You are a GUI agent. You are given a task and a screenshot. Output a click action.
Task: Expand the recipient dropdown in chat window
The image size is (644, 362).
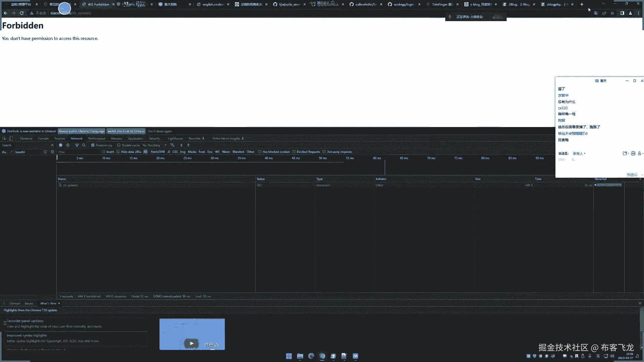pos(579,154)
